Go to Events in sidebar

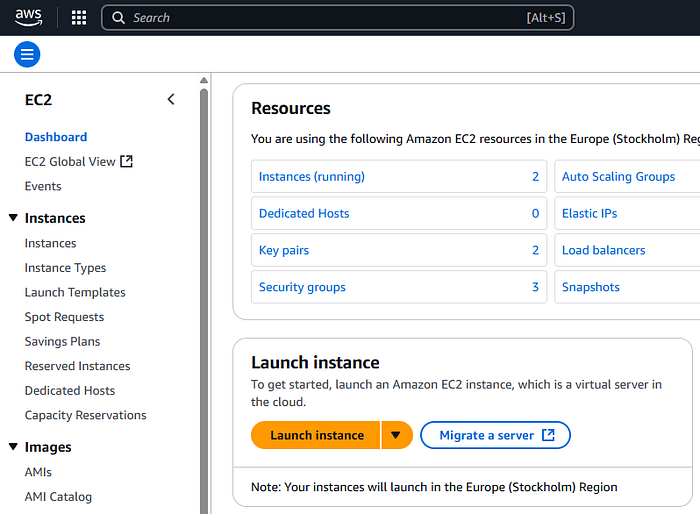(x=43, y=186)
